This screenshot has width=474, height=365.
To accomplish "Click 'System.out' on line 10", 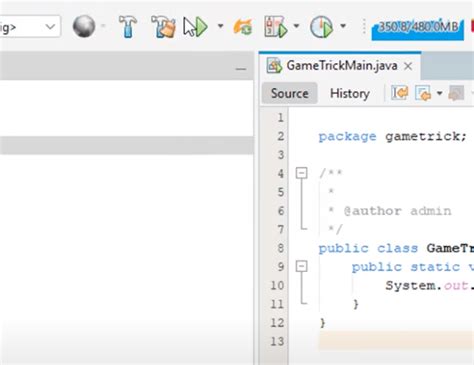I will (427, 286).
